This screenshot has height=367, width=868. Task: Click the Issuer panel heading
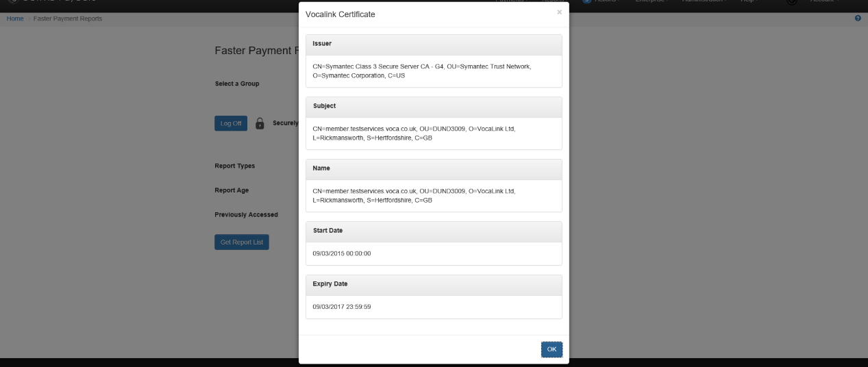323,44
